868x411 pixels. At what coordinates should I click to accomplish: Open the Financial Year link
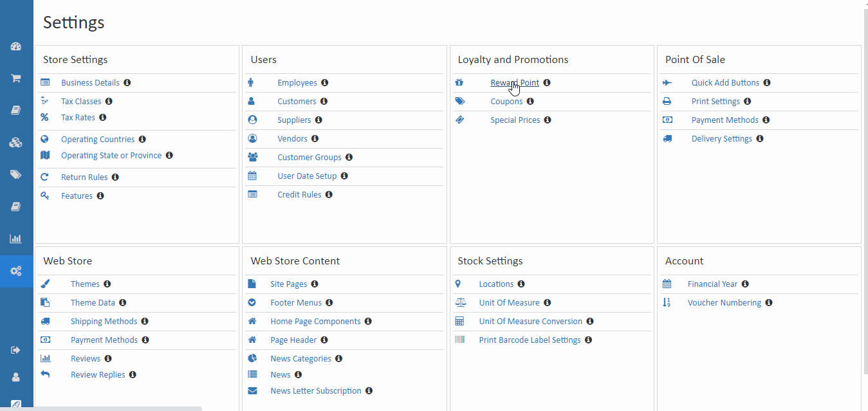coord(712,284)
